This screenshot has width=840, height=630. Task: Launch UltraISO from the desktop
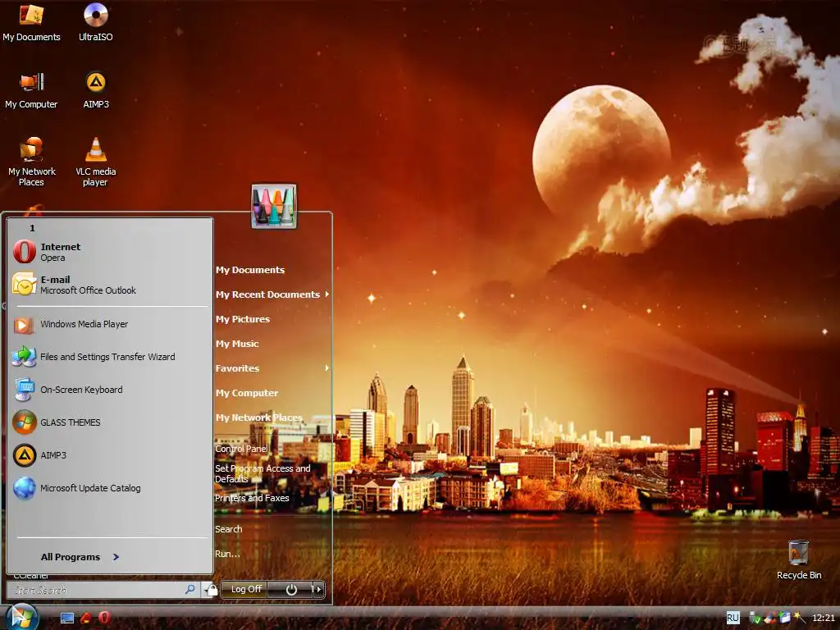(x=95, y=22)
